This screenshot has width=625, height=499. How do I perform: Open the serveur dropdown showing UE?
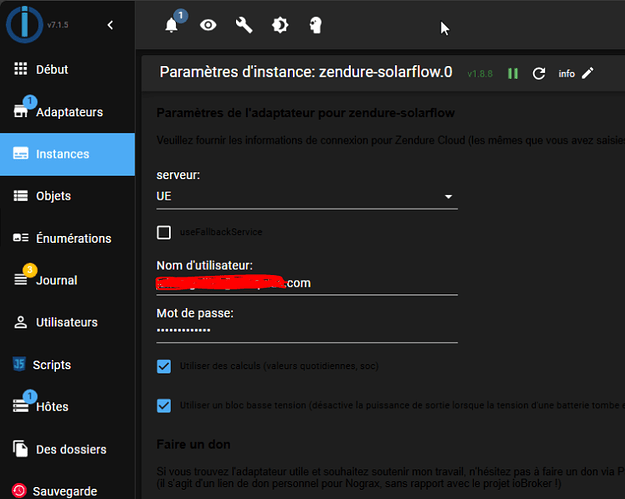coord(307,197)
